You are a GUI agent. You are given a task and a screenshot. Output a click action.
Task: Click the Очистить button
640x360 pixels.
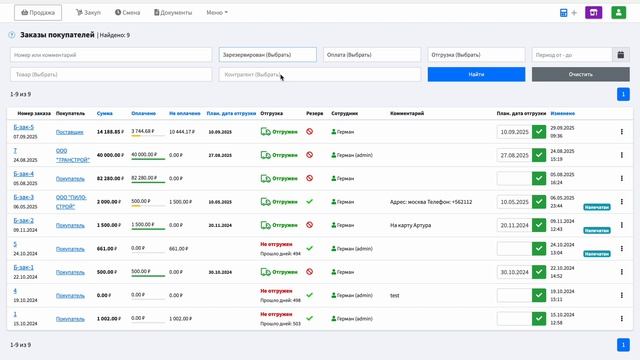(580, 74)
